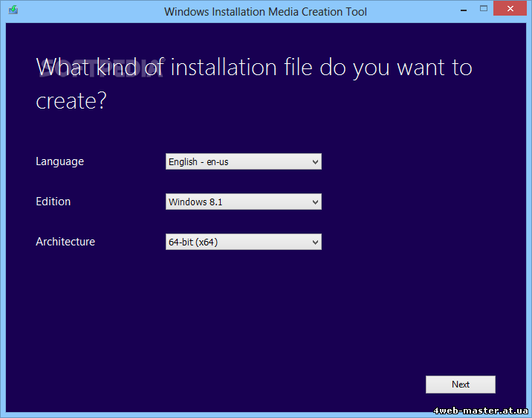Open the Language dropdown showing English - en-us
Image resolution: width=532 pixels, height=418 pixels.
tap(243, 161)
